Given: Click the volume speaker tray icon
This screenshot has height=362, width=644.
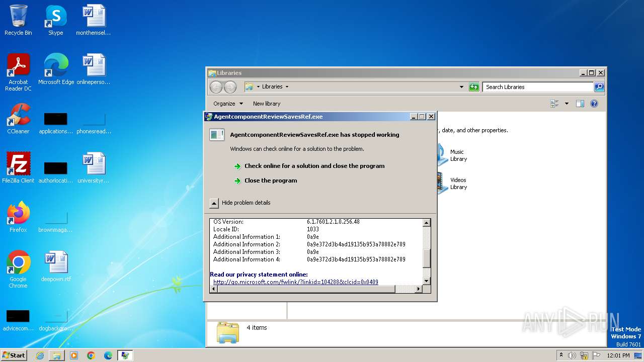Looking at the screenshot, I should coord(572,355).
